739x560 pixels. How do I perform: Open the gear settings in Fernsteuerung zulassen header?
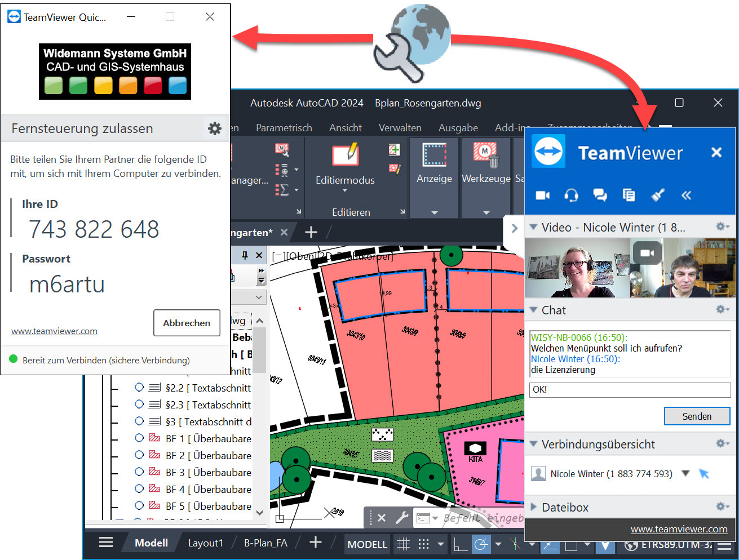(x=215, y=128)
